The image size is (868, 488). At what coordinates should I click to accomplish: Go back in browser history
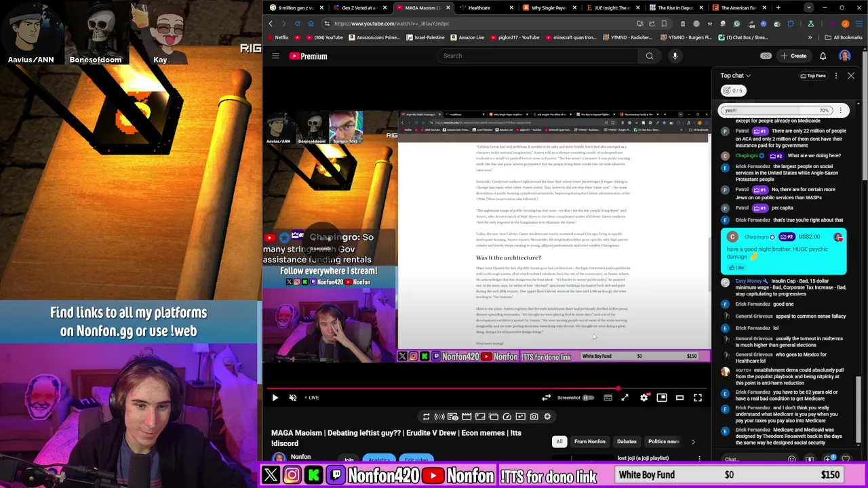pos(271,24)
